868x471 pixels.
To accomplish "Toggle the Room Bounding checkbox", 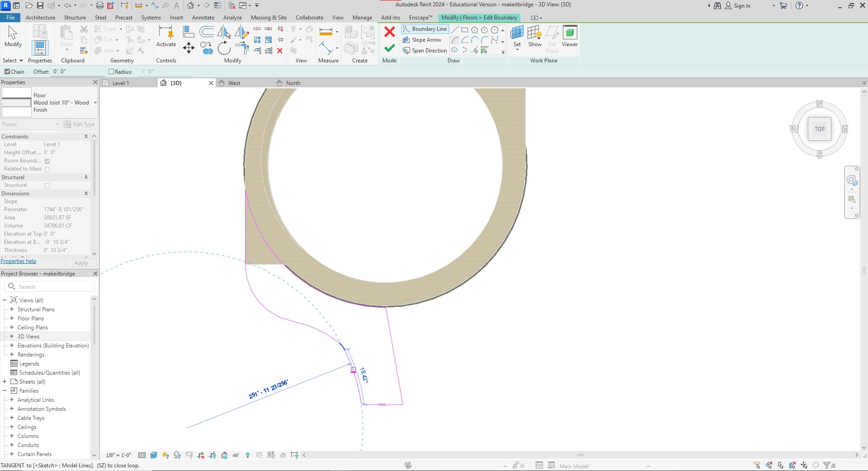I will coord(47,161).
